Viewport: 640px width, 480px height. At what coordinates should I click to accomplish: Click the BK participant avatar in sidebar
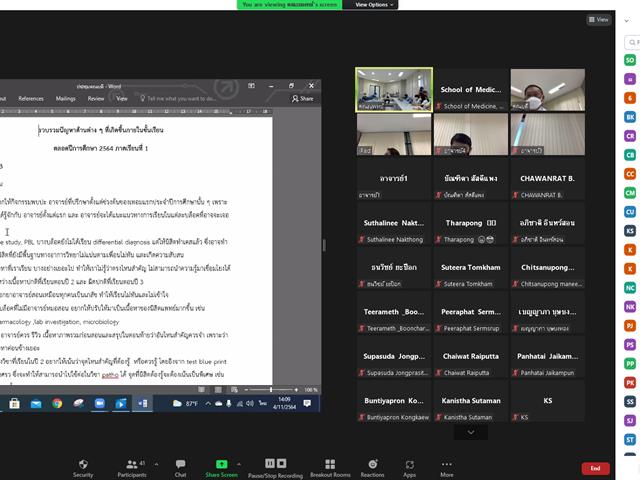tap(630, 117)
